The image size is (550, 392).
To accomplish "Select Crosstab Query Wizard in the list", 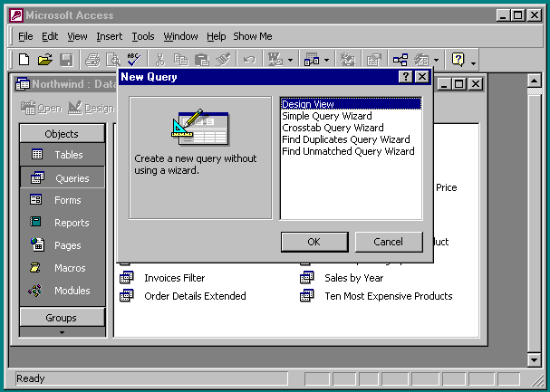I will 351,128.
